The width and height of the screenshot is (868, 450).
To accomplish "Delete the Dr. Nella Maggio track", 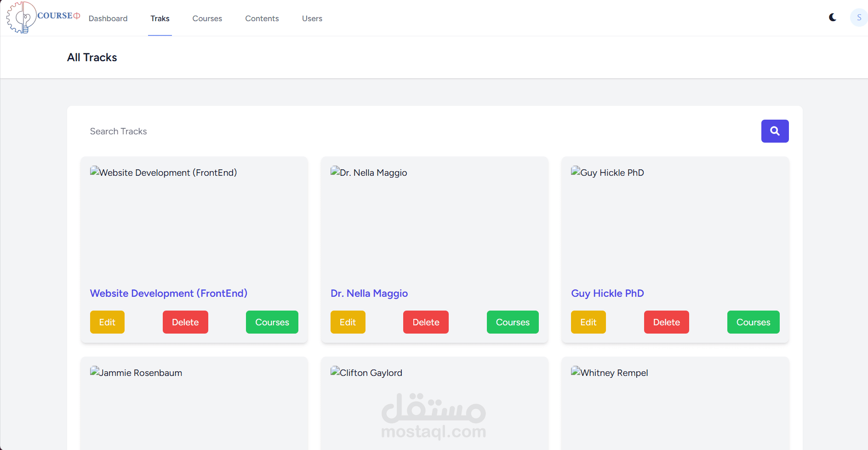I will pyautogui.click(x=426, y=322).
